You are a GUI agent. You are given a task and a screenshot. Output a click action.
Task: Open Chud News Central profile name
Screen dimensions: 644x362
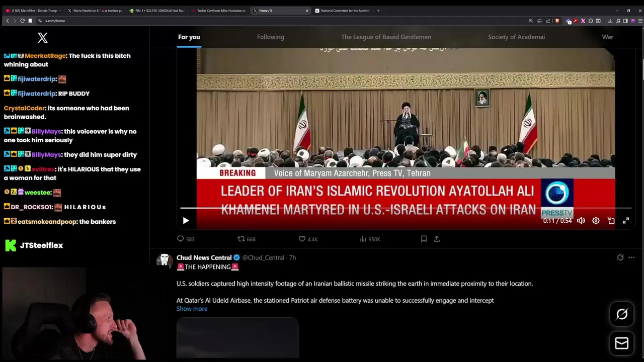[204, 257]
